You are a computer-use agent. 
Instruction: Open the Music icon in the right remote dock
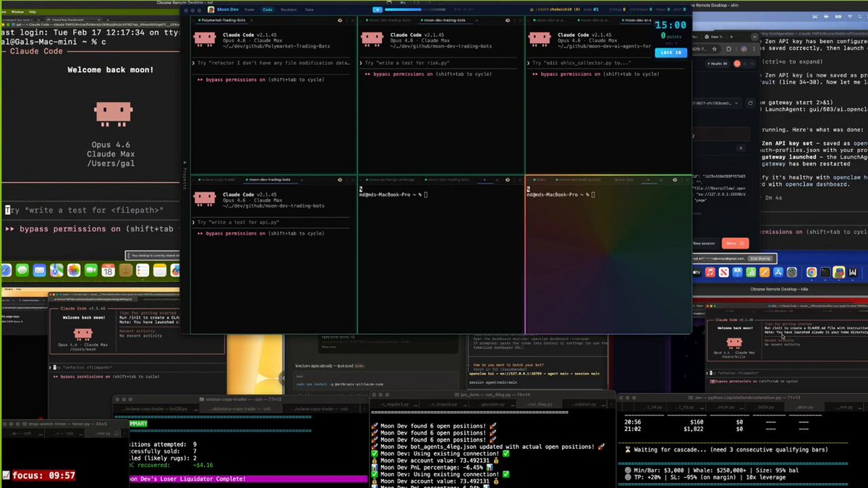(x=710, y=273)
